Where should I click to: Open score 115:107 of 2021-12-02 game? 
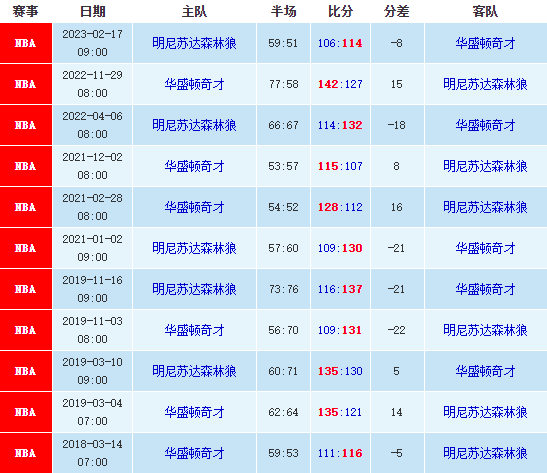[x=340, y=166]
